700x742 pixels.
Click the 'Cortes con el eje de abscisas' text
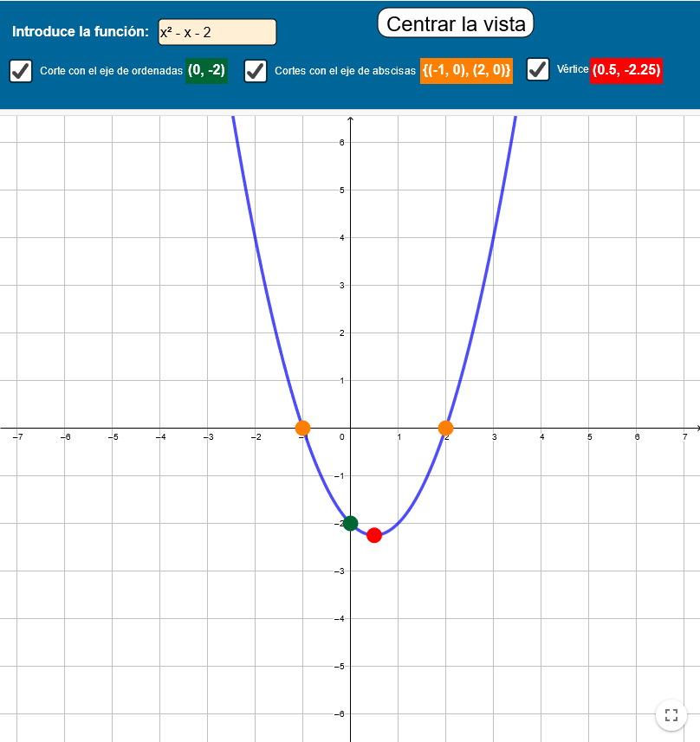[346, 71]
